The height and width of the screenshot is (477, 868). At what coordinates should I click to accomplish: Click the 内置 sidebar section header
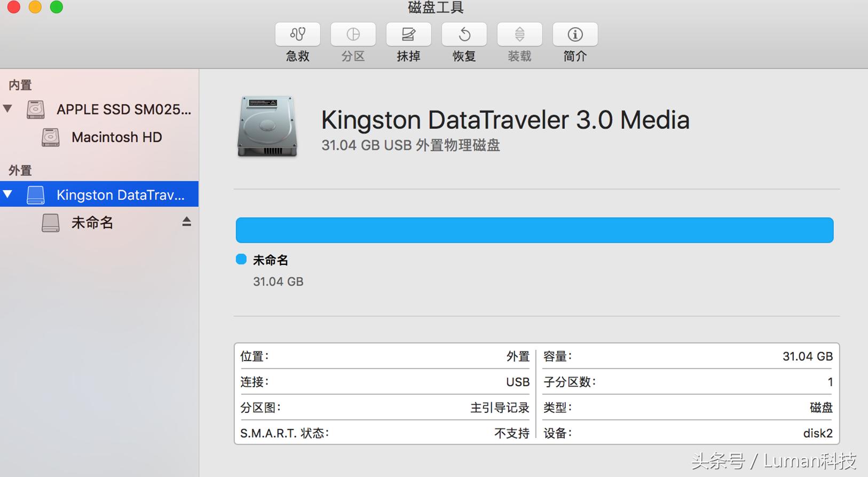pos(20,85)
